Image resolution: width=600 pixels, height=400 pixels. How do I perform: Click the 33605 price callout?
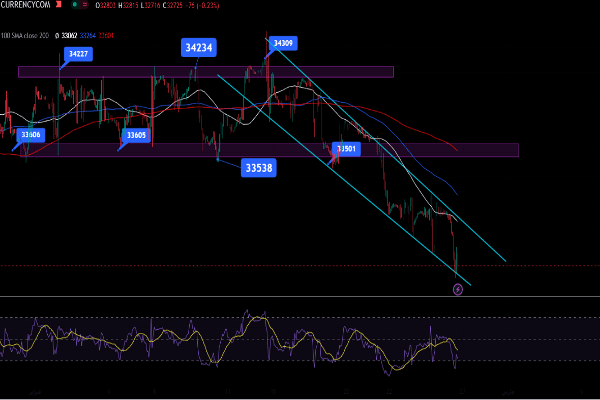(135, 135)
